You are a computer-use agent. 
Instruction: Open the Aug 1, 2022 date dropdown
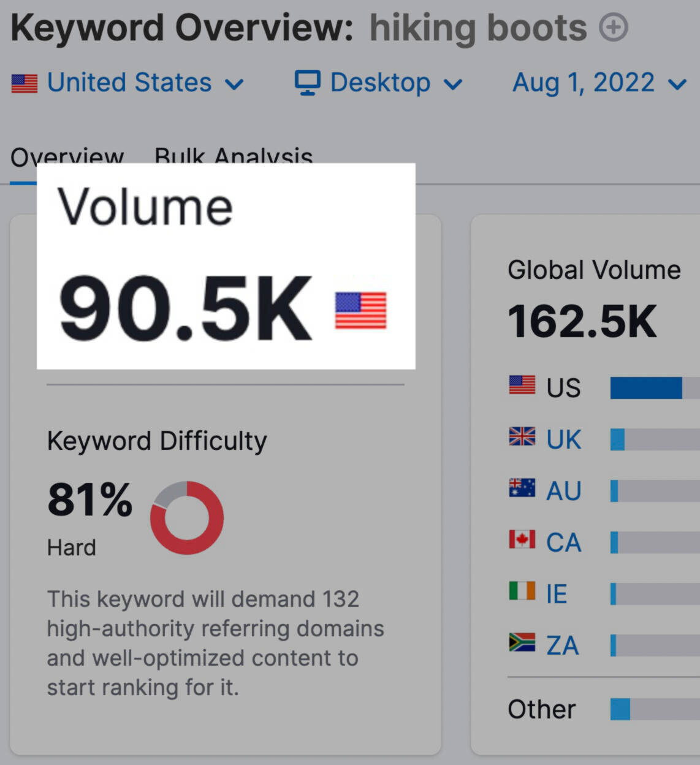[599, 83]
